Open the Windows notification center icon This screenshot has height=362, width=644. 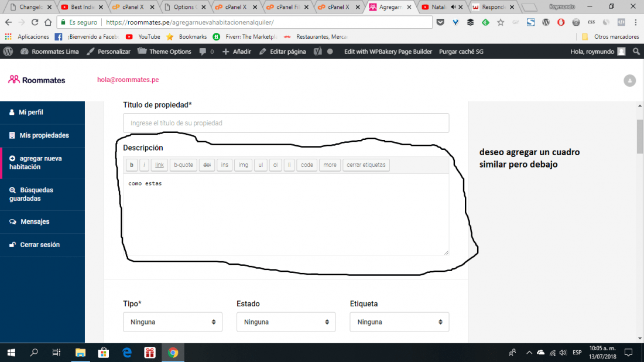(628, 353)
